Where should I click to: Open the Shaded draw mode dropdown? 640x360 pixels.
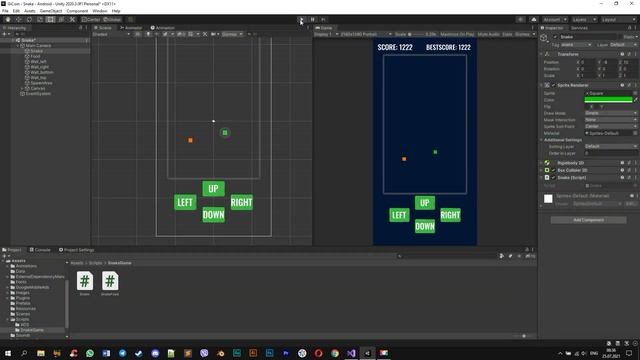click(x=111, y=34)
